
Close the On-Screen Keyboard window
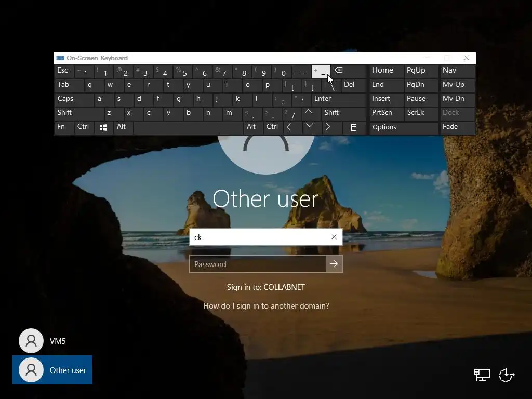pyautogui.click(x=467, y=58)
